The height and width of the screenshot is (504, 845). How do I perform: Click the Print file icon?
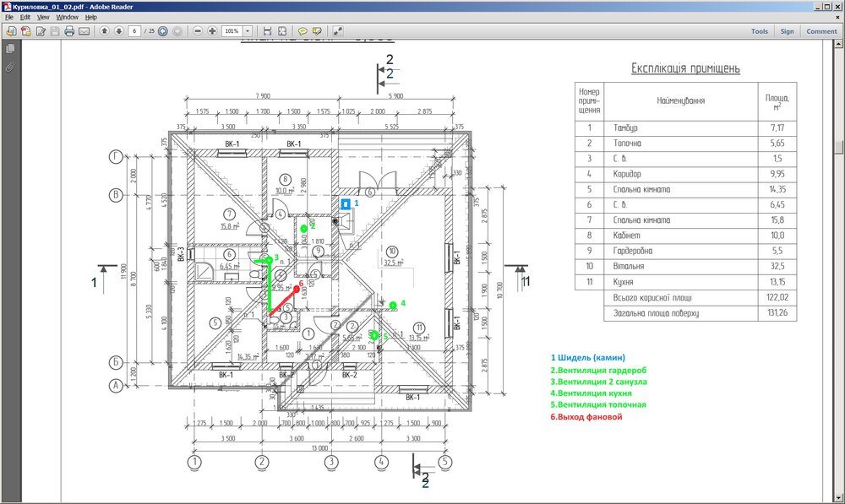(69, 31)
